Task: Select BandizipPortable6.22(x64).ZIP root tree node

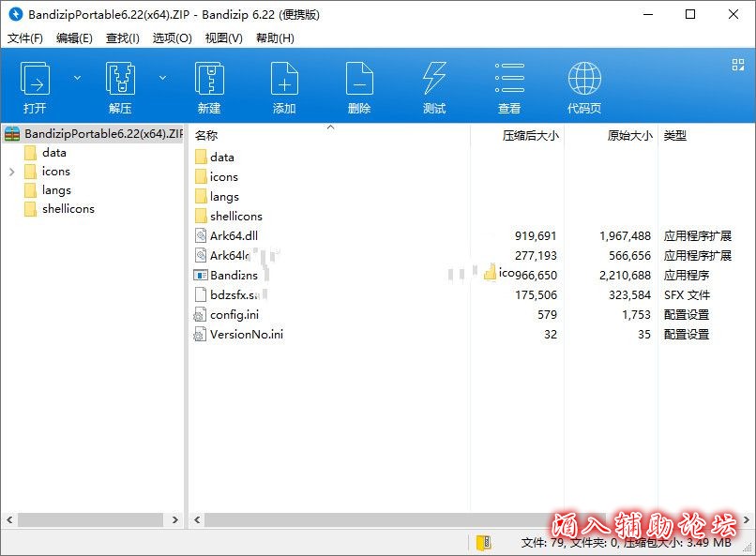Action: click(x=94, y=133)
